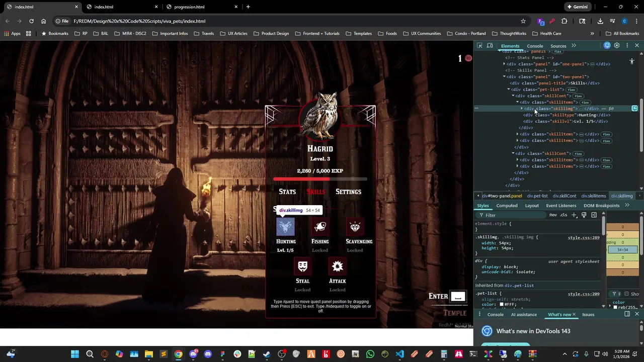Switch to Layout tab
Image resolution: width=644 pixels, height=362 pixels.
532,206
